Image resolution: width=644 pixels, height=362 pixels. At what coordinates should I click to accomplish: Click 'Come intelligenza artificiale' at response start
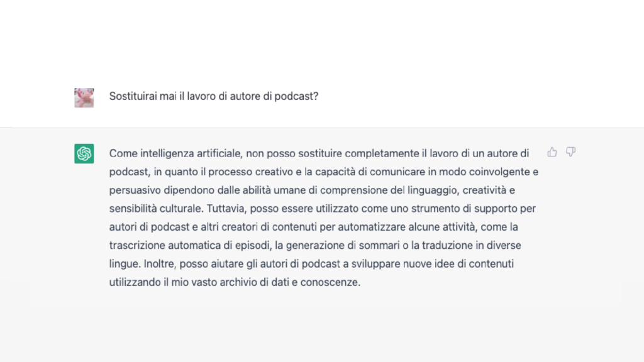pos(176,153)
